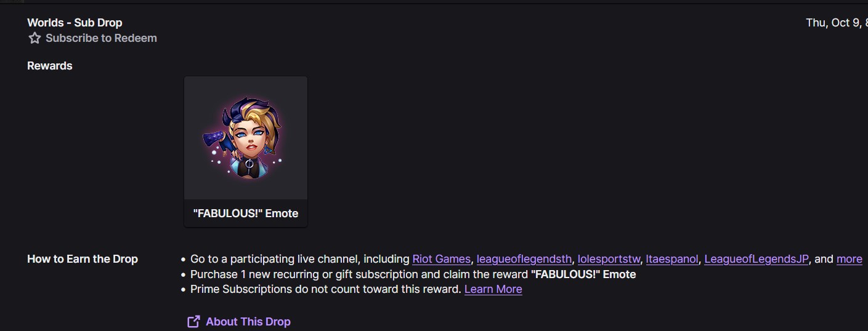
Task: Open the LeagueofLegendsJP channel link
Action: pyautogui.click(x=756, y=259)
